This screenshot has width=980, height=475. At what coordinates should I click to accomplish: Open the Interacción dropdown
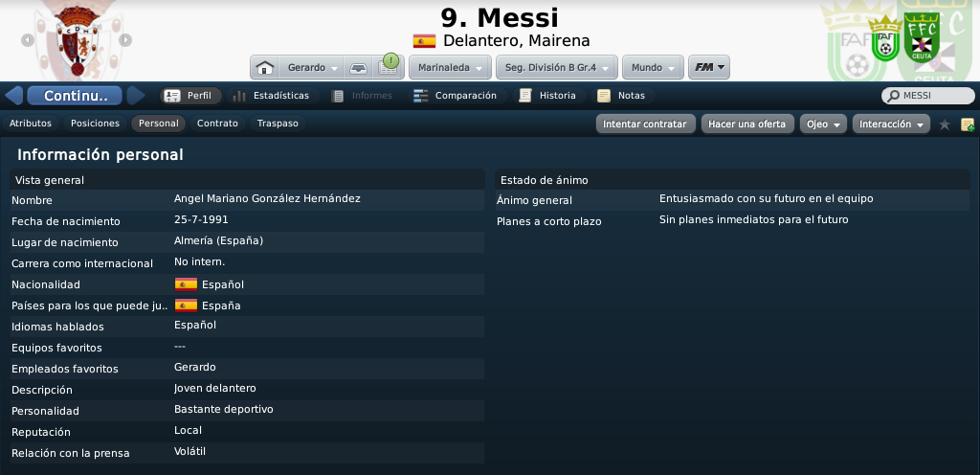pos(892,124)
